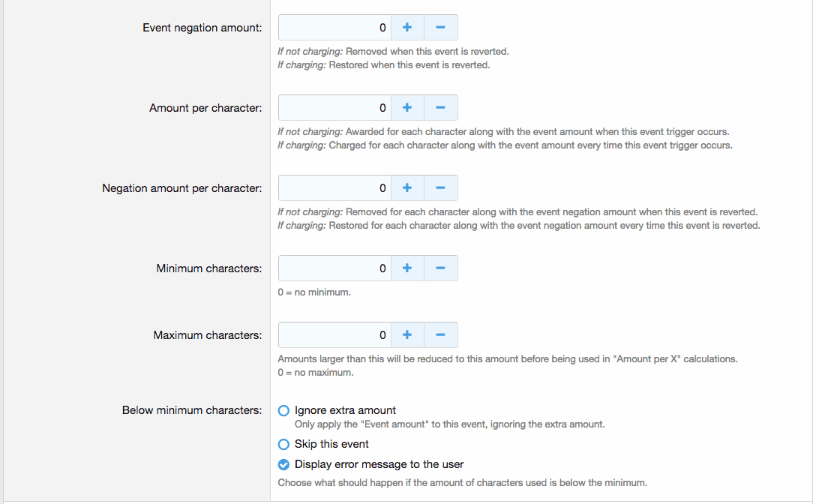Click the Maximum characters label
This screenshot has height=504, width=813.
208,335
